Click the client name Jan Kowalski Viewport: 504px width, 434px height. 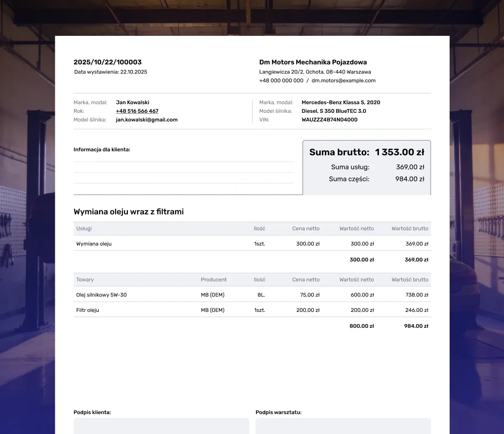tap(133, 102)
